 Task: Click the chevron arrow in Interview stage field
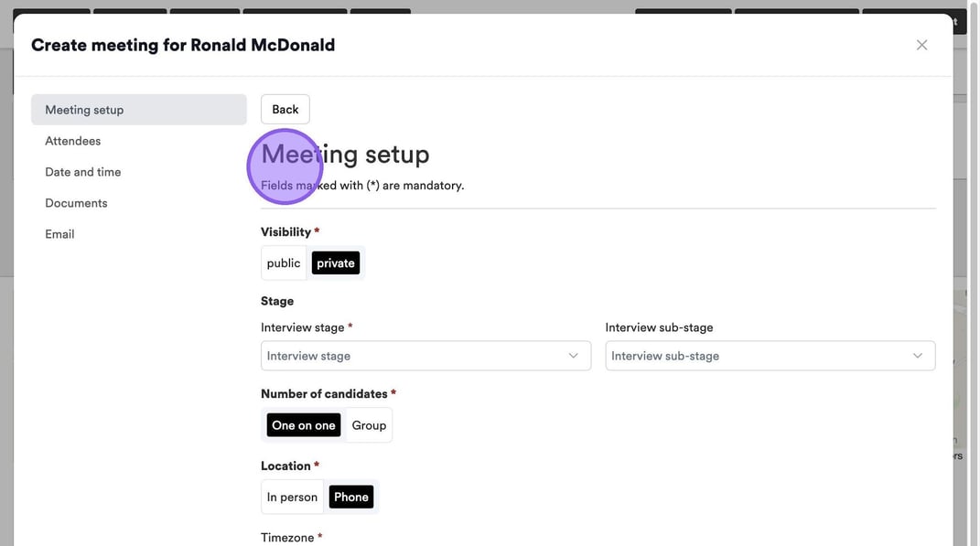click(574, 356)
